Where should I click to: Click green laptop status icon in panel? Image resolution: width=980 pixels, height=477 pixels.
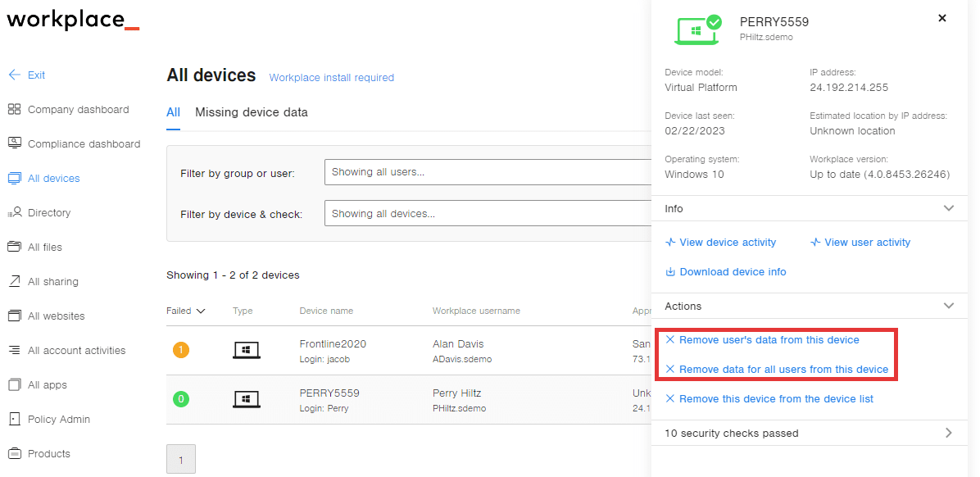click(697, 29)
